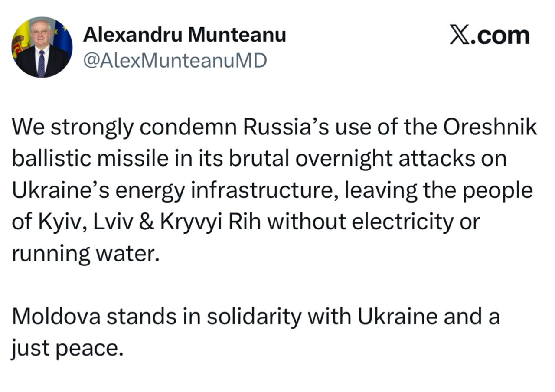Click "Kryvyi Rih" in the tweet text
This screenshot has height=392, width=555.
211,222
